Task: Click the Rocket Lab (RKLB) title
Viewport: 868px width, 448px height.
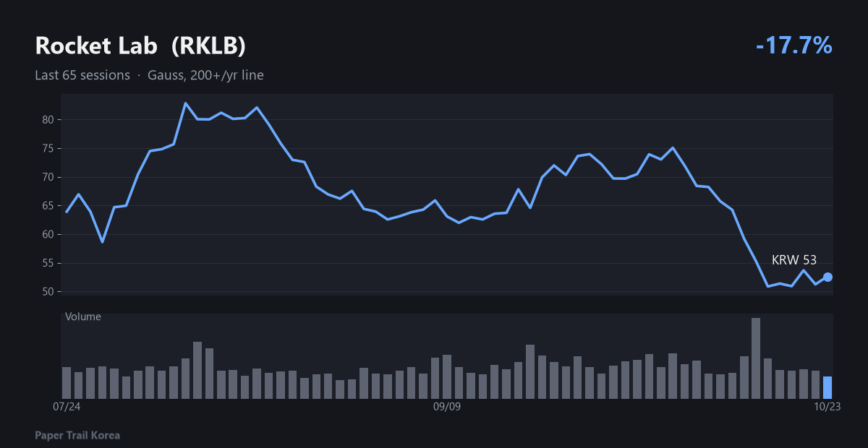Action: (140, 46)
